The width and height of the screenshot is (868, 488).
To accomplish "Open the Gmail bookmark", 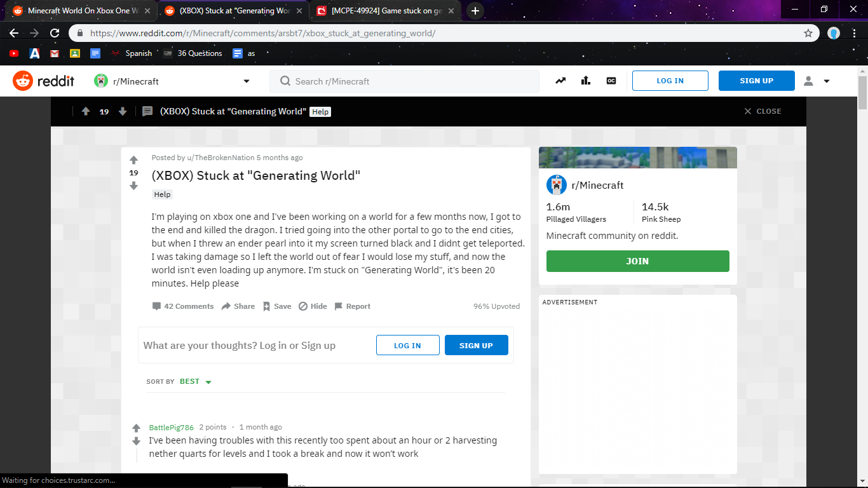I will (x=55, y=53).
